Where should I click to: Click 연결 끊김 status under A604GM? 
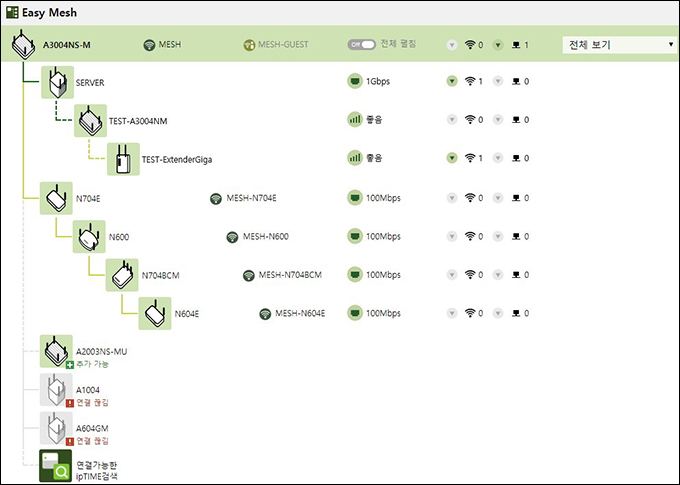(x=92, y=441)
